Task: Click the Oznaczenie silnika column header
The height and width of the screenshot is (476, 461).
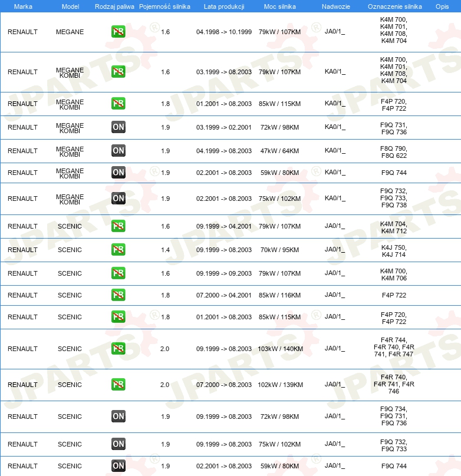Action: [395, 6]
